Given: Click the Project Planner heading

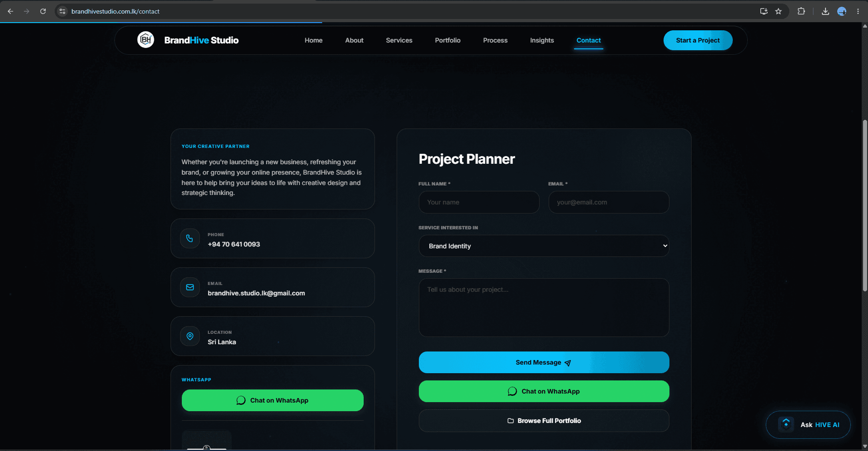Looking at the screenshot, I should [x=467, y=159].
